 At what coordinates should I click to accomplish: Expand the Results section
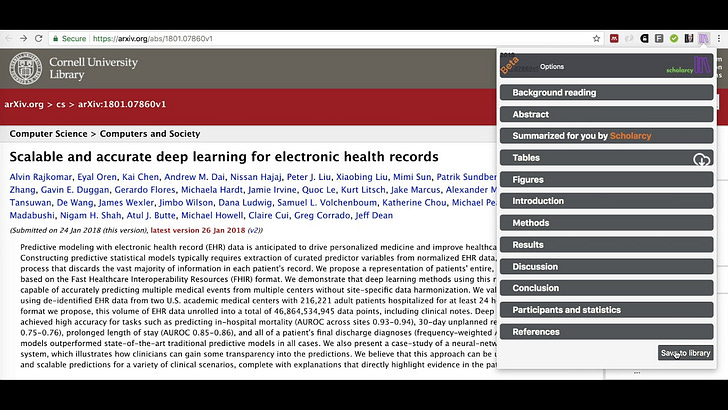tap(606, 244)
